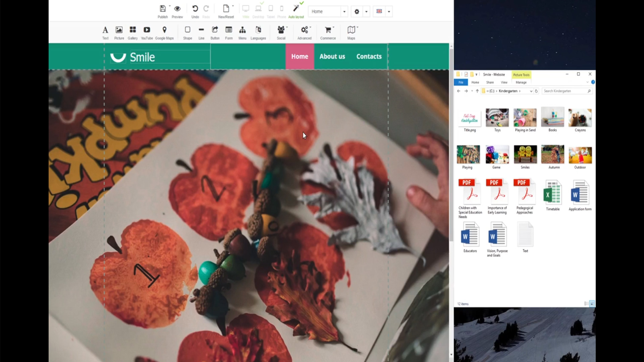Switch to Wide screen layout
The image size is (644, 362).
click(246, 9)
